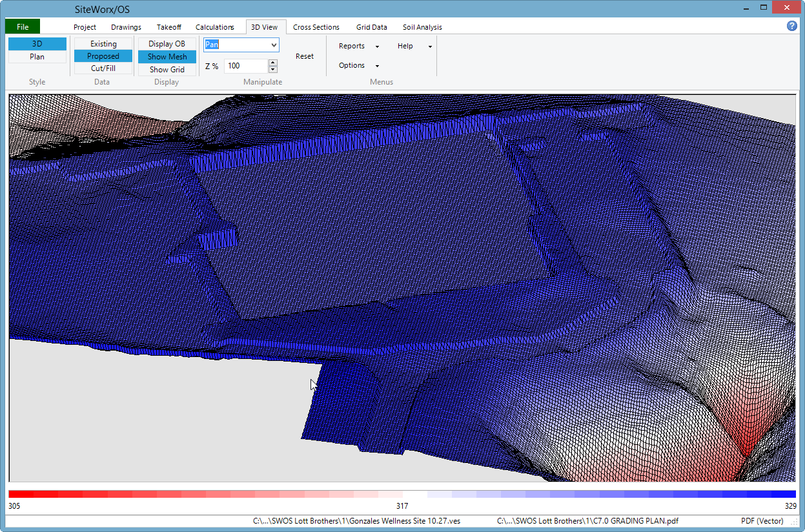Turn off Show Mesh display
The image size is (805, 532).
(x=167, y=56)
